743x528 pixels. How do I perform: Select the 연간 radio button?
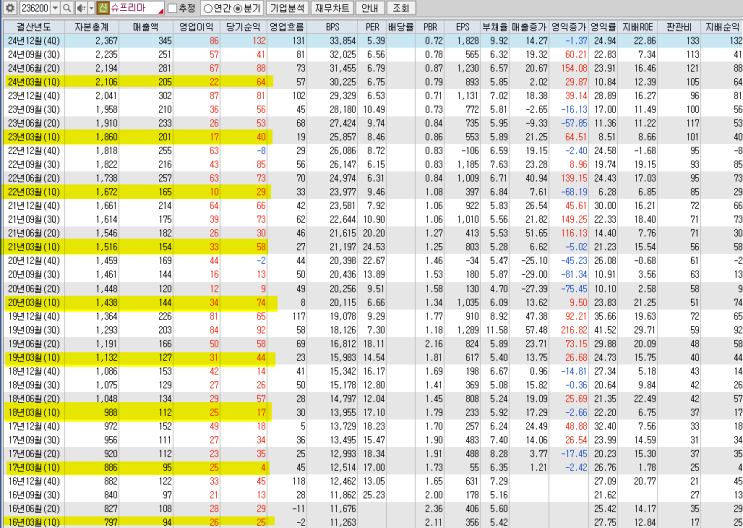208,8
